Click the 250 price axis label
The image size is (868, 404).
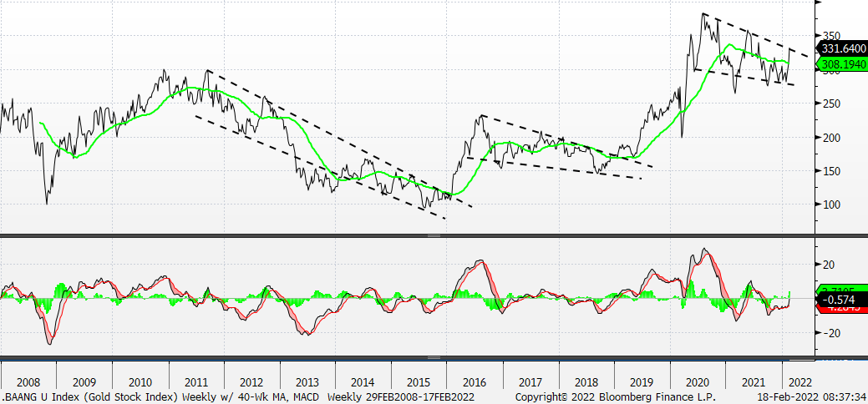tap(831, 104)
